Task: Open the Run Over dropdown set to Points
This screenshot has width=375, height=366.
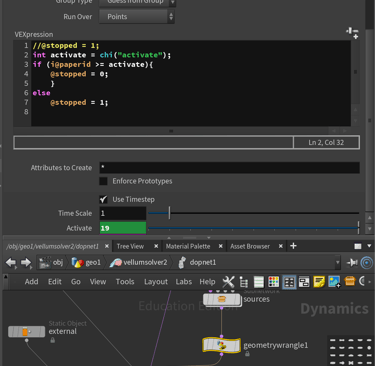Action: pos(137,17)
